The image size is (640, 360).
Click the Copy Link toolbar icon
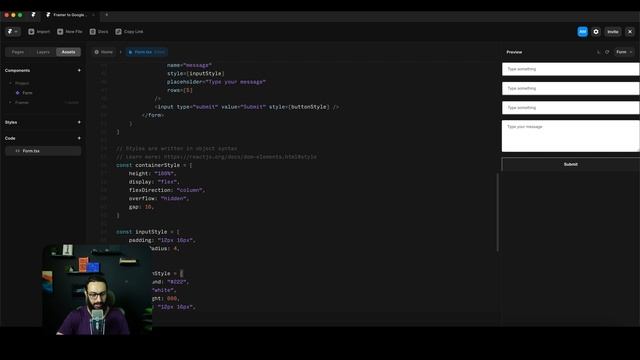point(118,31)
